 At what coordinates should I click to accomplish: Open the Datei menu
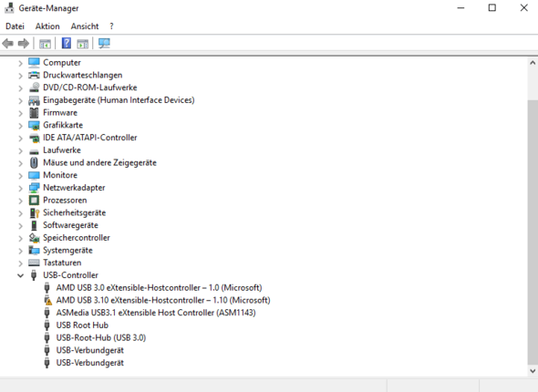[15, 26]
